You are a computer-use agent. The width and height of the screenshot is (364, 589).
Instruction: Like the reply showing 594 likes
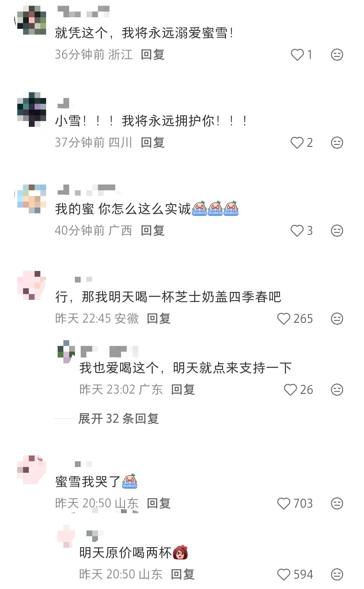[284, 574]
